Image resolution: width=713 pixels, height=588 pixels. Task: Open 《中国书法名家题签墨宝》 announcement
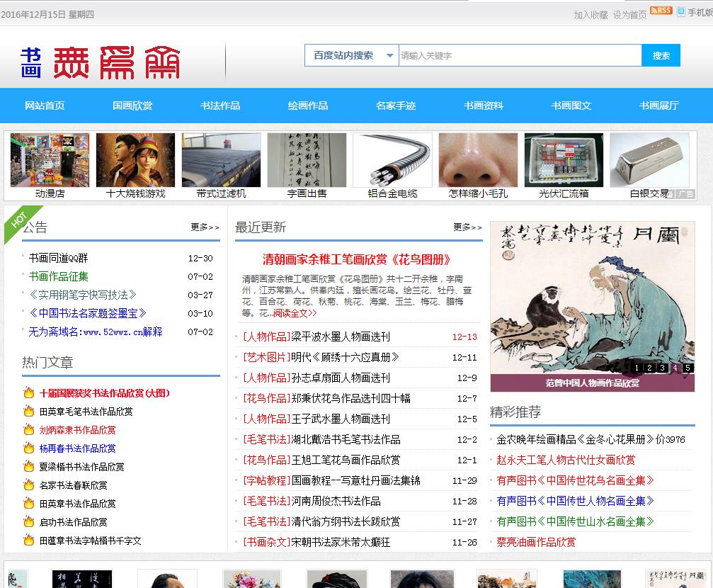point(87,313)
